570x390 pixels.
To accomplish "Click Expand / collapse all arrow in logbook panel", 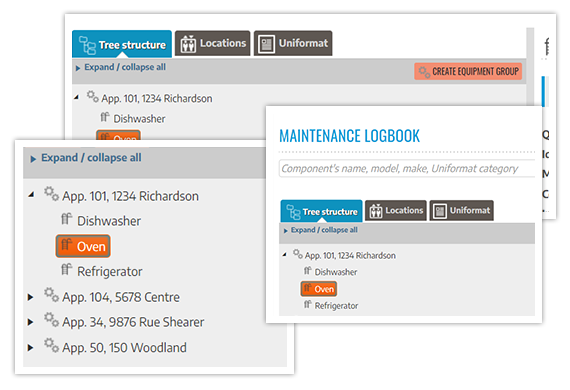I will 285,230.
